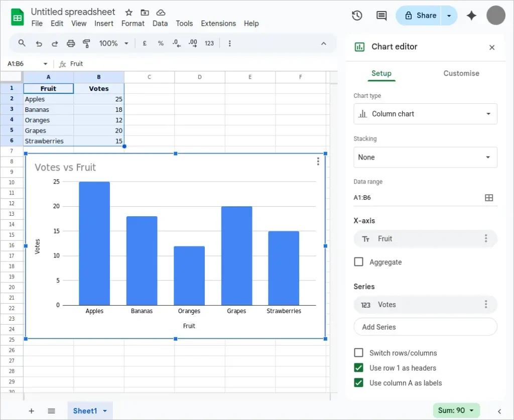Screen dimensions: 514x420
Task: Uncheck Use row 1 as headers
Action: click(359, 368)
